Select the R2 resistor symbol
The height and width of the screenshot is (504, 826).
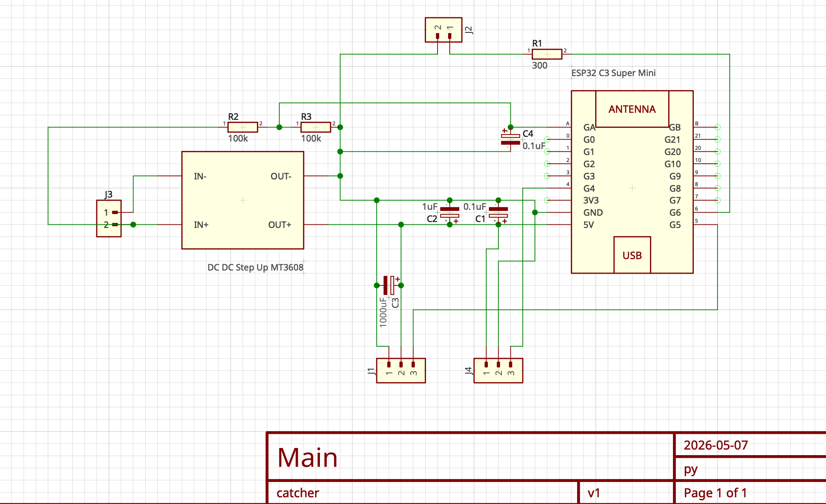(x=243, y=127)
